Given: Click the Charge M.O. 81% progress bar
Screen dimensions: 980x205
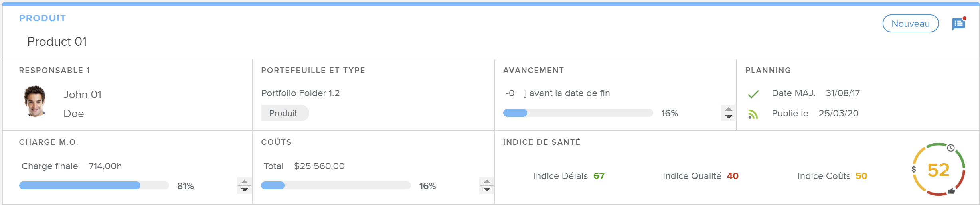Looking at the screenshot, I should click(x=94, y=185).
